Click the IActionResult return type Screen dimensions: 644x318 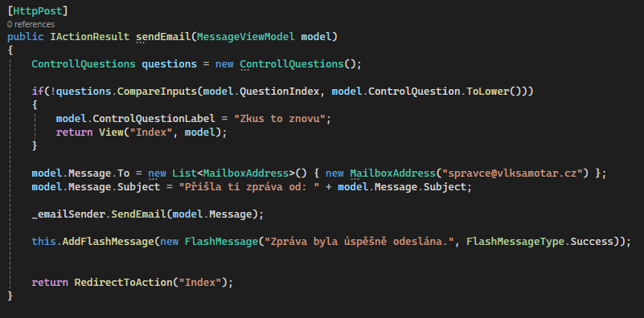89,36
